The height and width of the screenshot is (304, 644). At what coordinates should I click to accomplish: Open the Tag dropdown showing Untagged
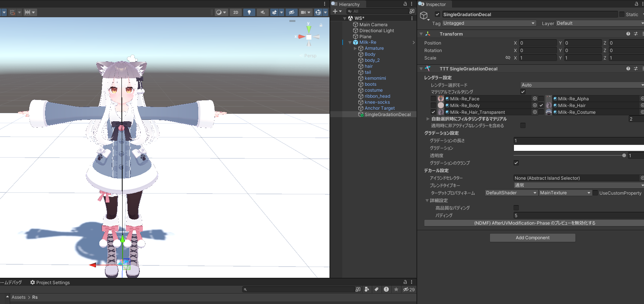point(489,23)
